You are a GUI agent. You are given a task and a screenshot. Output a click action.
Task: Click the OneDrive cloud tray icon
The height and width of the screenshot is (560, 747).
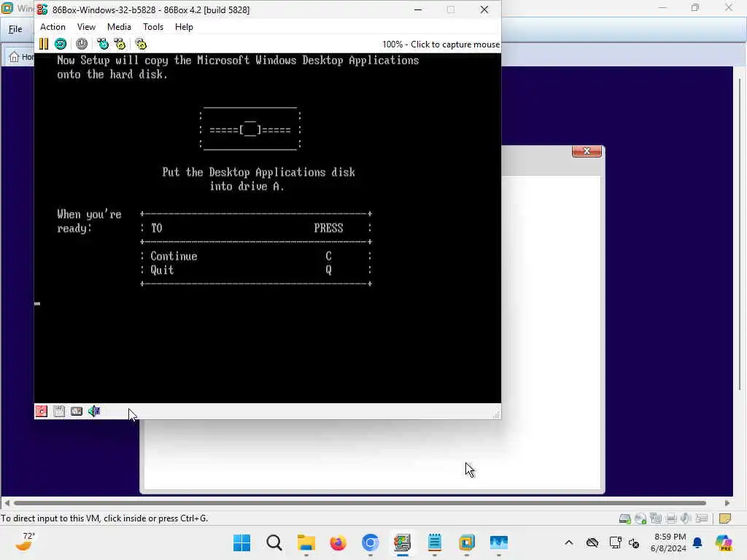592,542
